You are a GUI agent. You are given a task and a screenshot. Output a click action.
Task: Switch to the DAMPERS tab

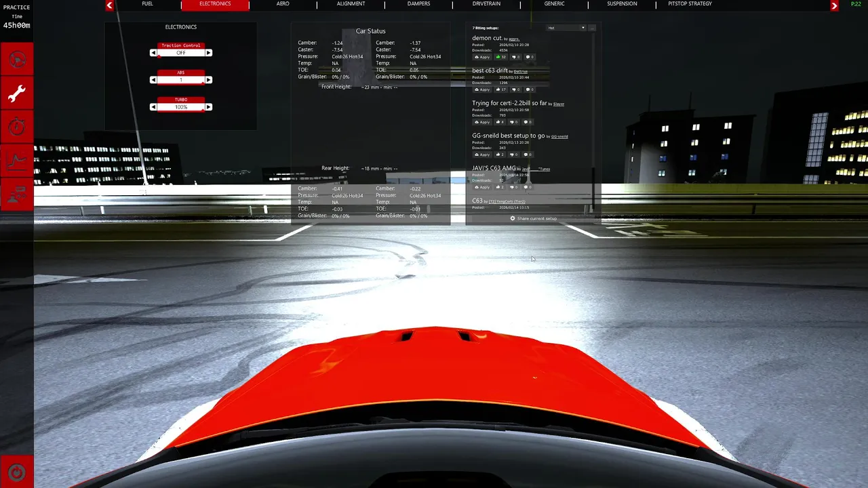click(x=418, y=4)
